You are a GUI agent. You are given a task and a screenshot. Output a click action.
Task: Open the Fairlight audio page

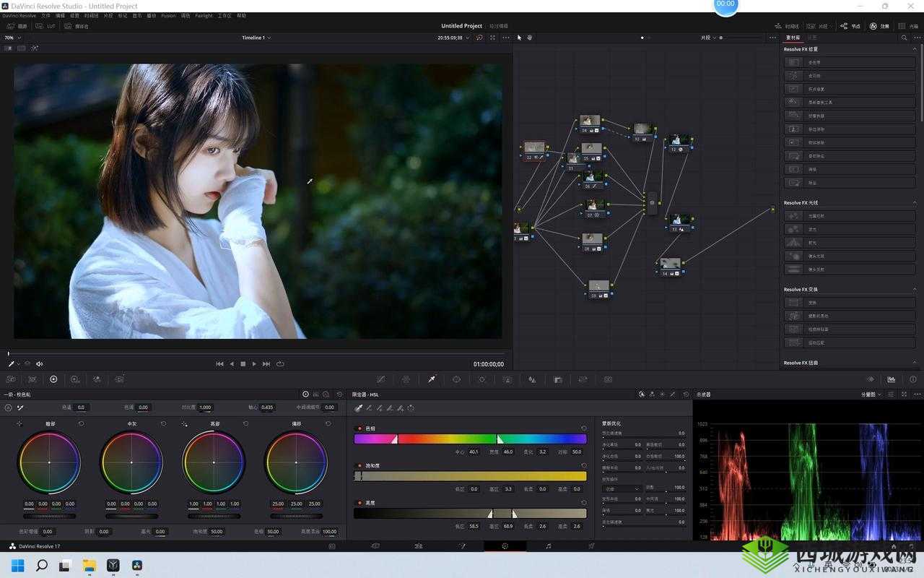pyautogui.click(x=548, y=545)
